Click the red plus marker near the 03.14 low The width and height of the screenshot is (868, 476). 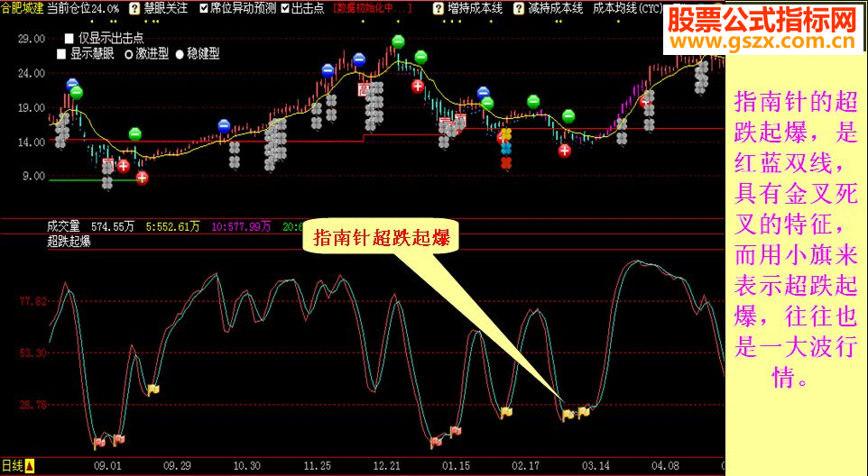[x=564, y=151]
